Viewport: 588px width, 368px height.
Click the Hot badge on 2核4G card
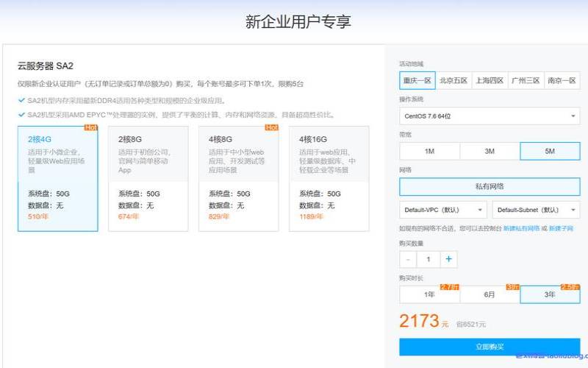(x=90, y=127)
